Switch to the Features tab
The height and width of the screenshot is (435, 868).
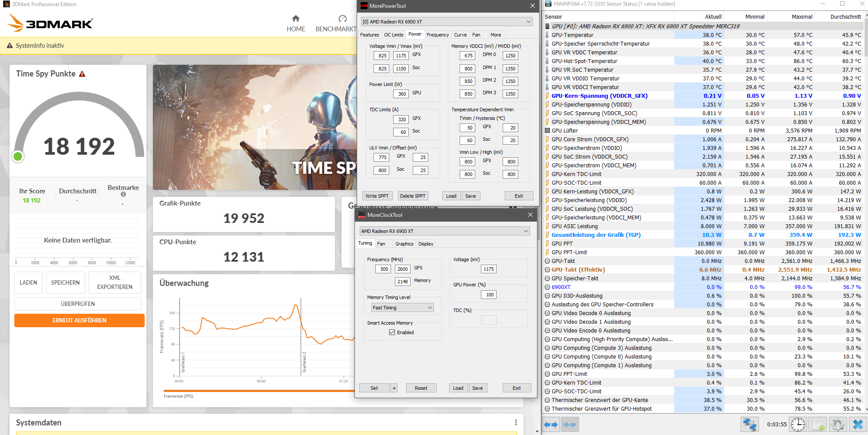[370, 35]
